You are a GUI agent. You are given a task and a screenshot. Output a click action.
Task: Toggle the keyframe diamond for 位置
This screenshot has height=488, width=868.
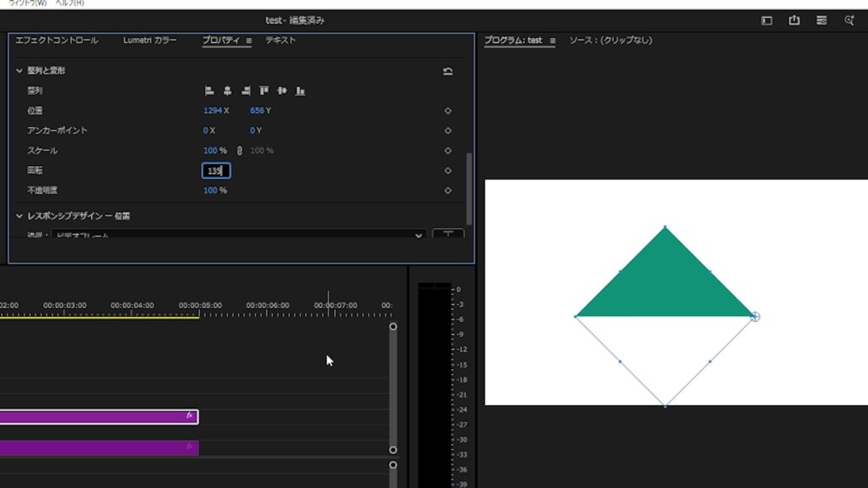[448, 111]
